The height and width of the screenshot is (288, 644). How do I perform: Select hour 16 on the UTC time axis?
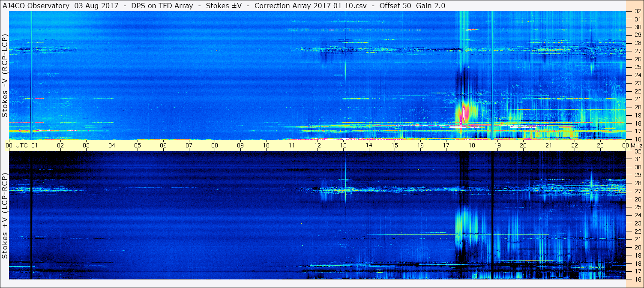tap(420, 145)
